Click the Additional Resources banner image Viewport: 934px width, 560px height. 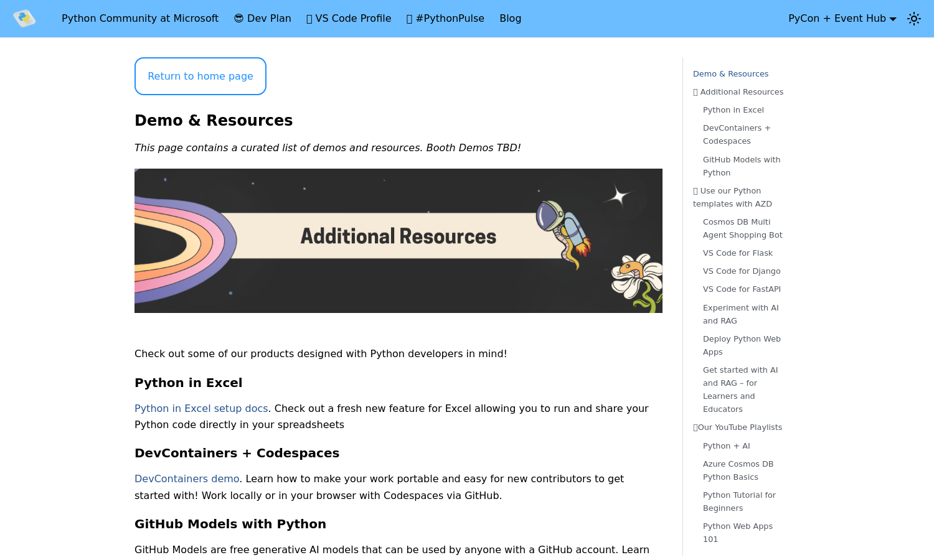(x=399, y=241)
